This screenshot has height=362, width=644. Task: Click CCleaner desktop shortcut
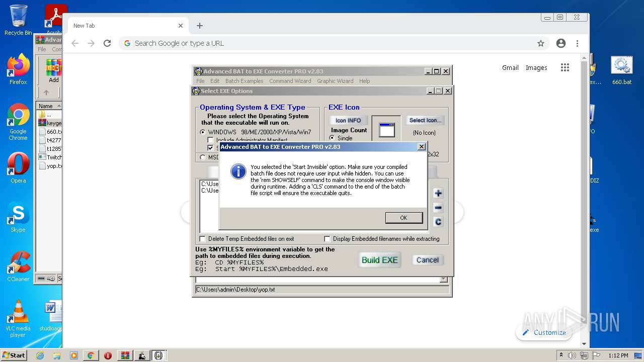(18, 266)
